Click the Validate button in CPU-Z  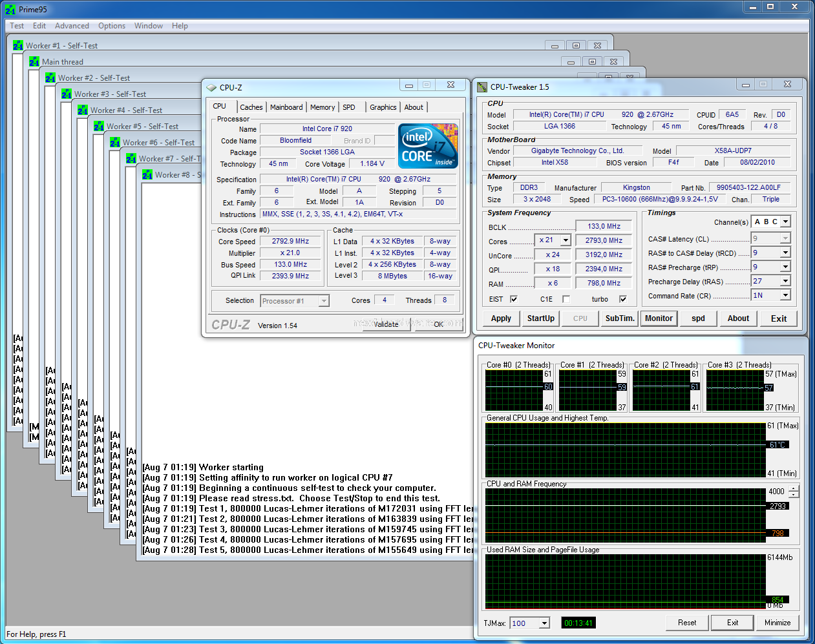tap(386, 324)
